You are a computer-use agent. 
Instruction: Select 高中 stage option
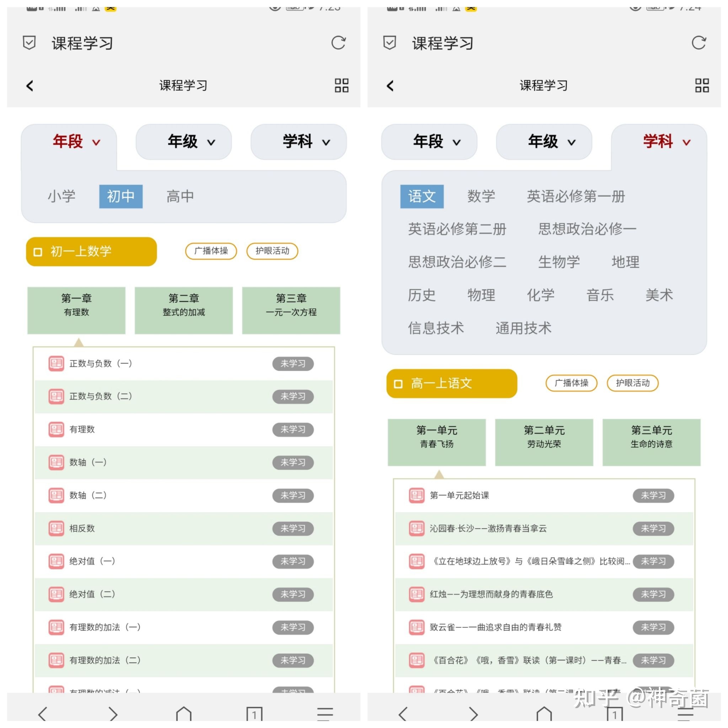coord(180,196)
